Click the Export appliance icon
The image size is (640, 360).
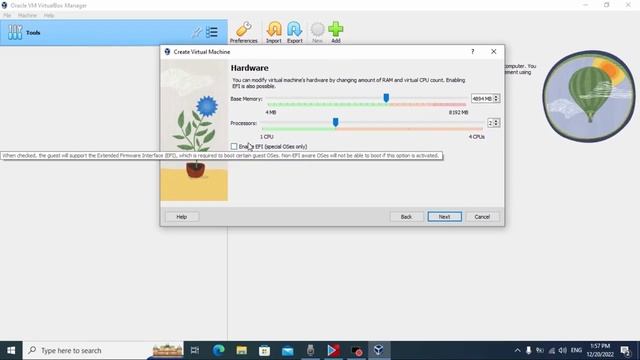294,32
